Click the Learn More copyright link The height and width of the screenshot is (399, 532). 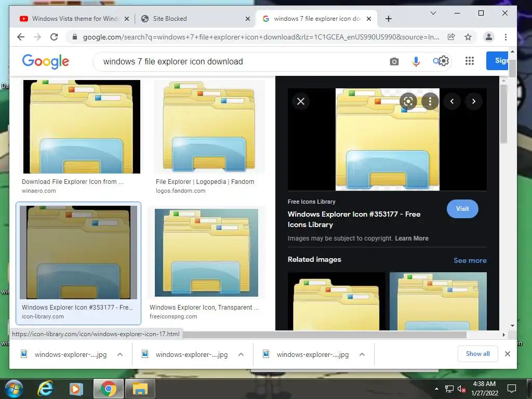pyautogui.click(x=411, y=238)
